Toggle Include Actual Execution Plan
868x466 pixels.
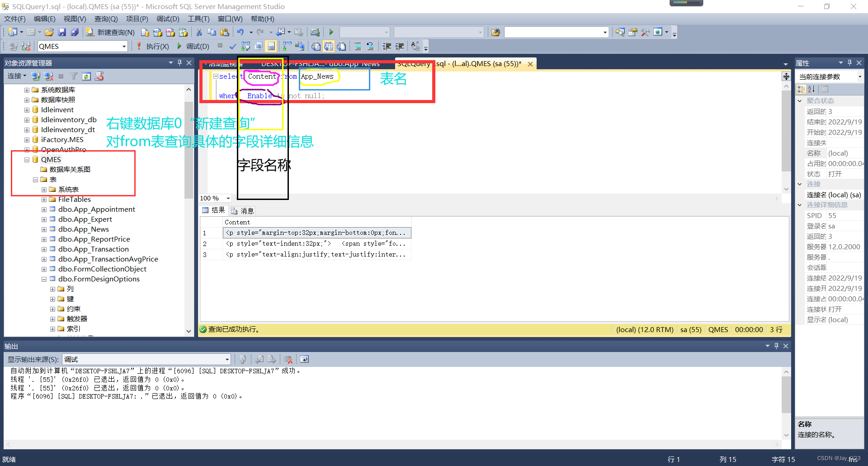pyautogui.click(x=287, y=46)
